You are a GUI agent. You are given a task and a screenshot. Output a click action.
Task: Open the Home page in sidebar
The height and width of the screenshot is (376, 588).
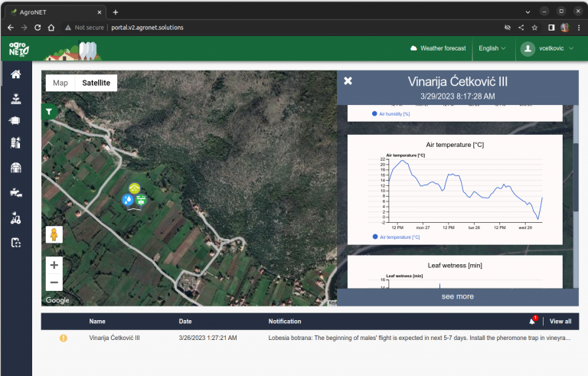pyautogui.click(x=15, y=74)
